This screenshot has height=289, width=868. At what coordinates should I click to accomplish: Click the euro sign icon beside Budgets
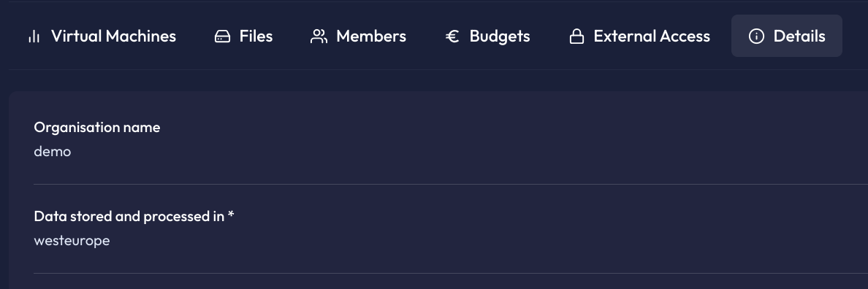coord(452,36)
